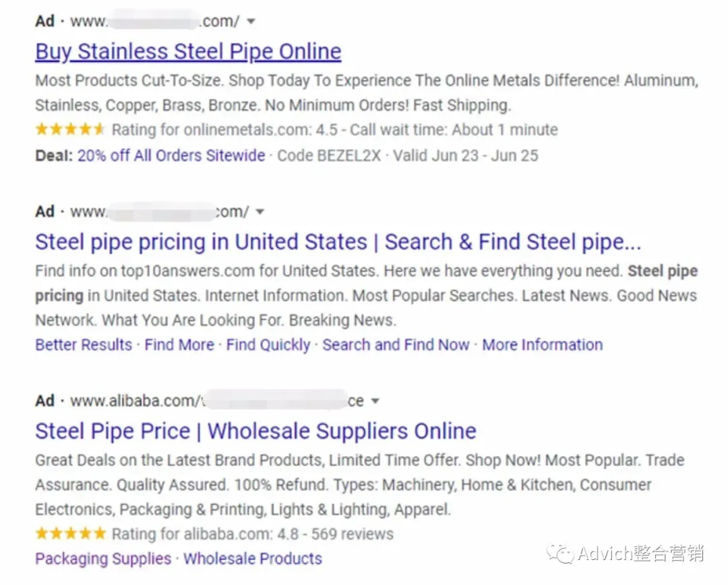Follow the Better Results sitelink
The height and width of the screenshot is (585, 728).
[x=84, y=344]
